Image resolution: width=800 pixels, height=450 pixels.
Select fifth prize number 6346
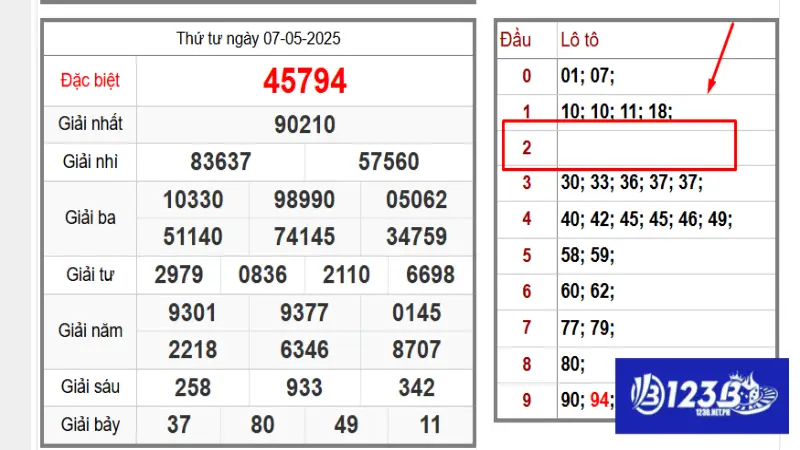coord(304,350)
